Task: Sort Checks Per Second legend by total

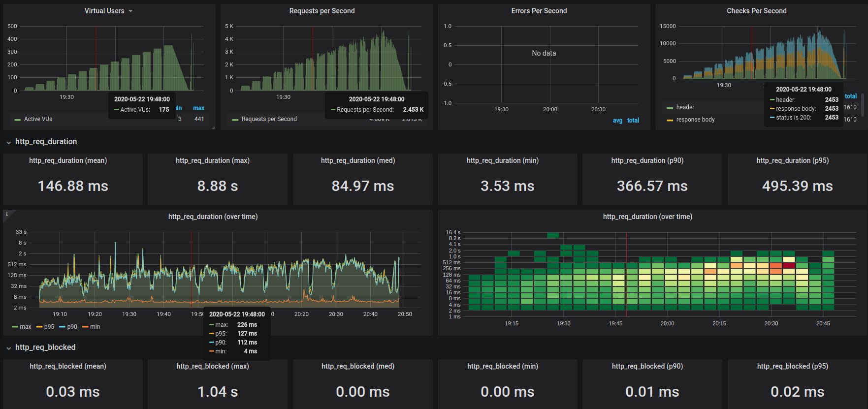Action: click(851, 96)
